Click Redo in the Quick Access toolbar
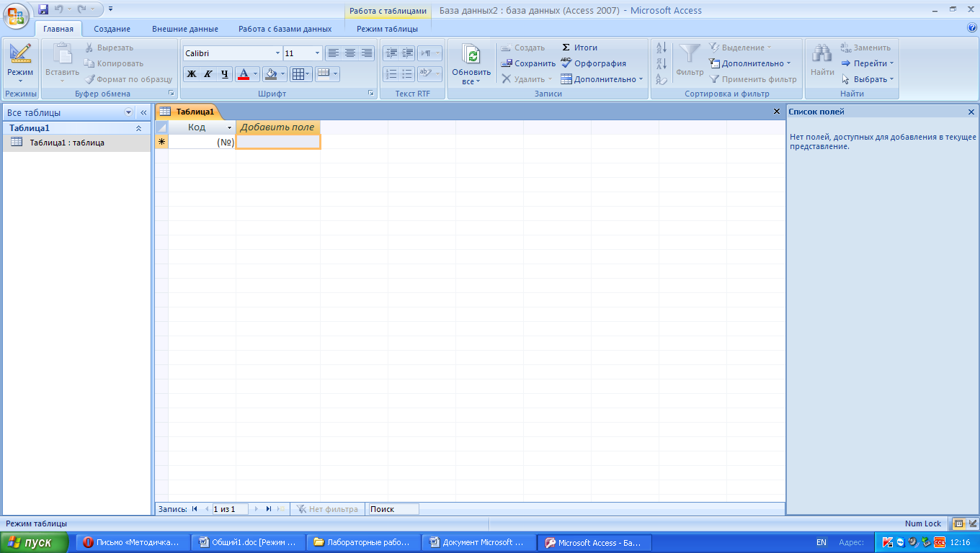 (x=81, y=9)
